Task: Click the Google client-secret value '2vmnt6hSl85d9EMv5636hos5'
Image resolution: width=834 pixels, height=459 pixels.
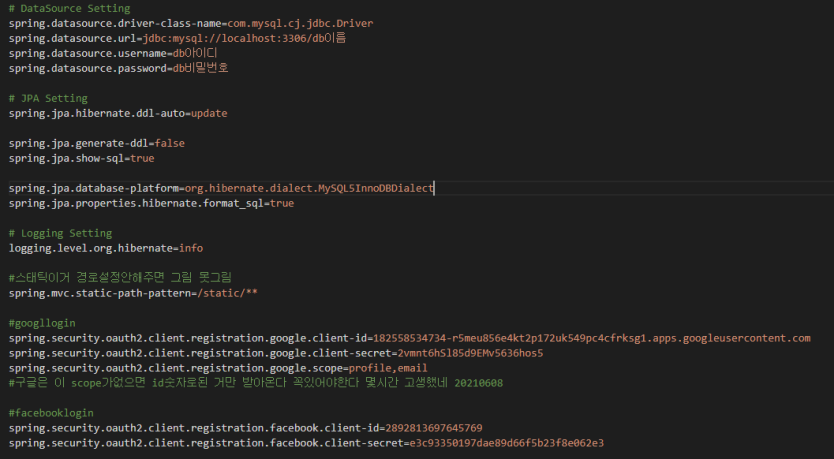Action: pos(470,353)
